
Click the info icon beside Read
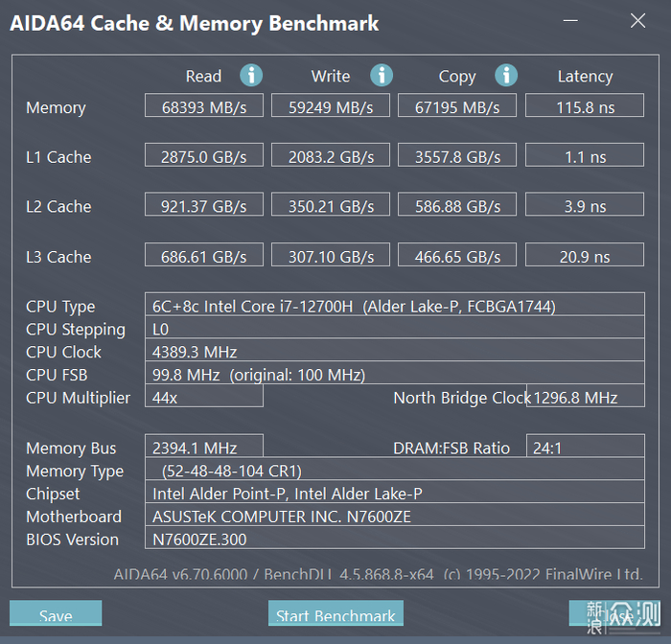251,76
